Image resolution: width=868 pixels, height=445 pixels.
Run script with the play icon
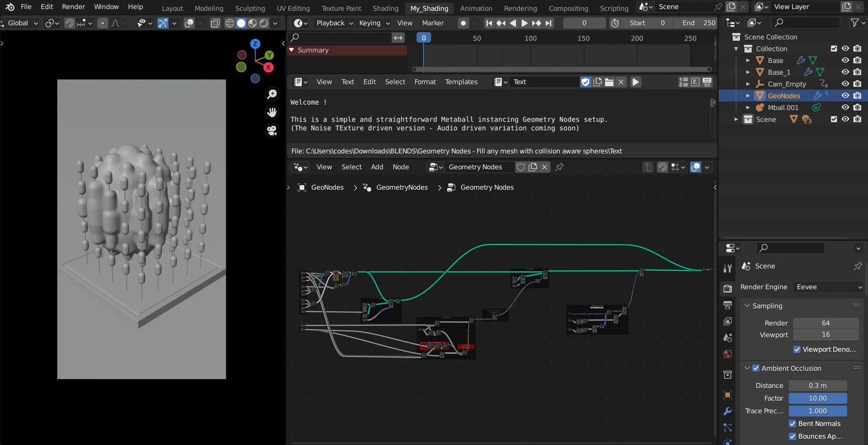(636, 82)
